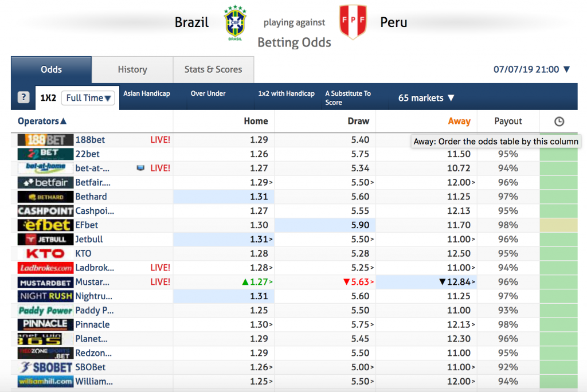Sort the odds by Home column
This screenshot has width=587, height=392.
[x=256, y=121]
